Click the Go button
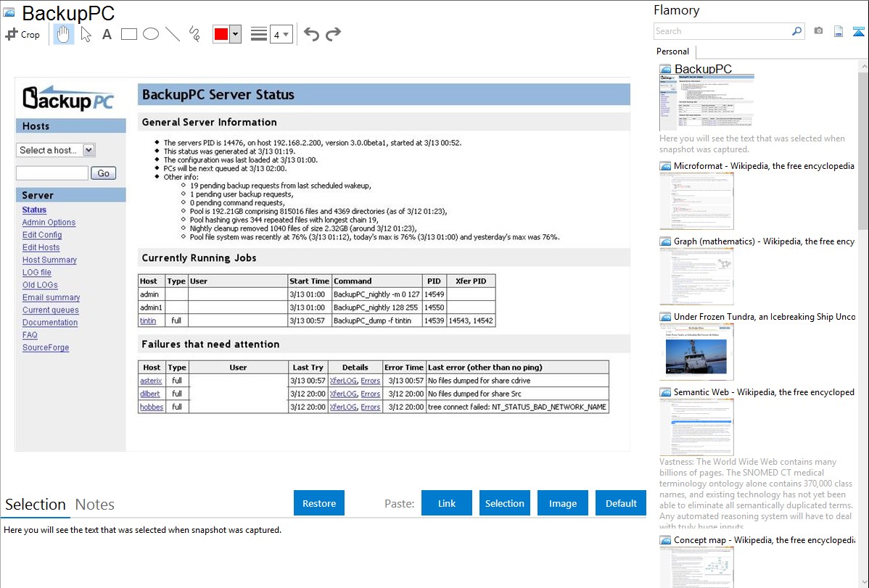The image size is (869, 588). [x=104, y=173]
